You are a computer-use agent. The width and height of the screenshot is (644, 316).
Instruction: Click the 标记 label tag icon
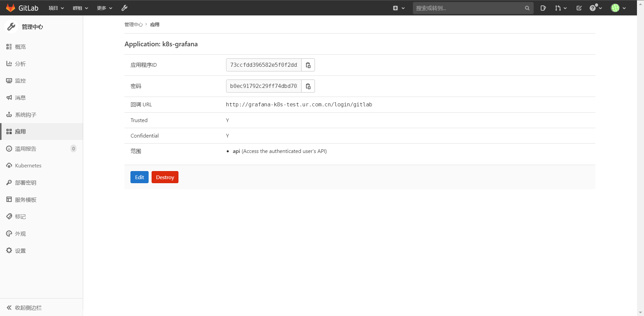[x=9, y=216]
